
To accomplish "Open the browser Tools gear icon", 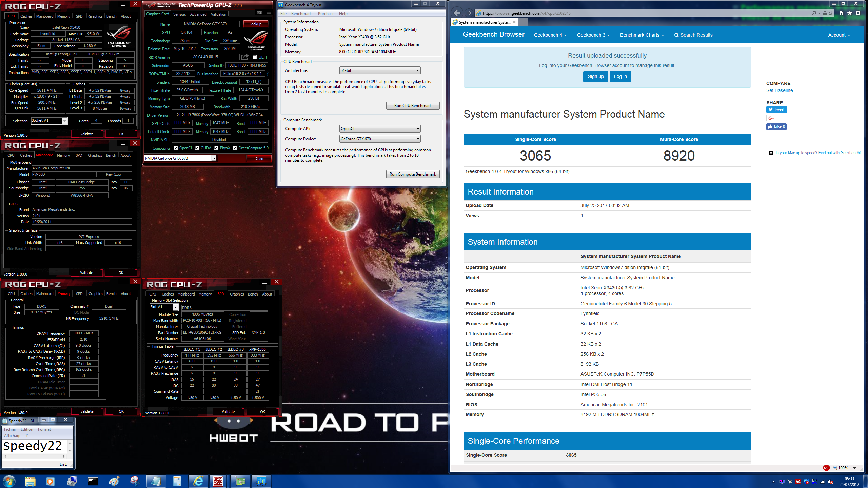I will [x=858, y=13].
